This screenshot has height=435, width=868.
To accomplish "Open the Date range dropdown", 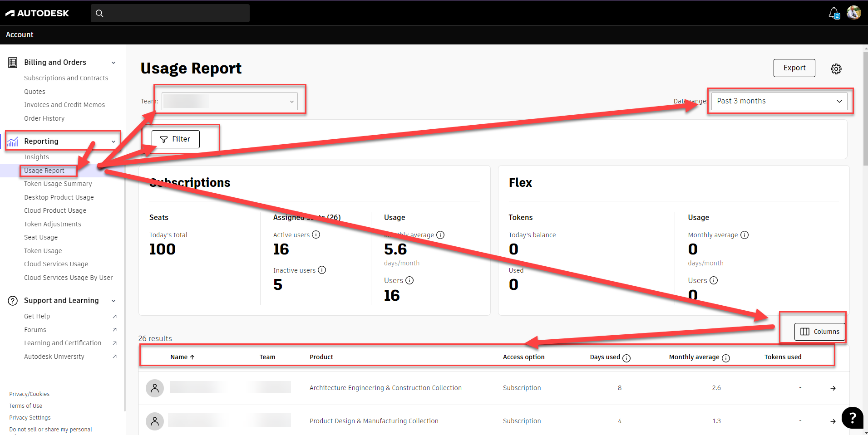I will click(779, 101).
